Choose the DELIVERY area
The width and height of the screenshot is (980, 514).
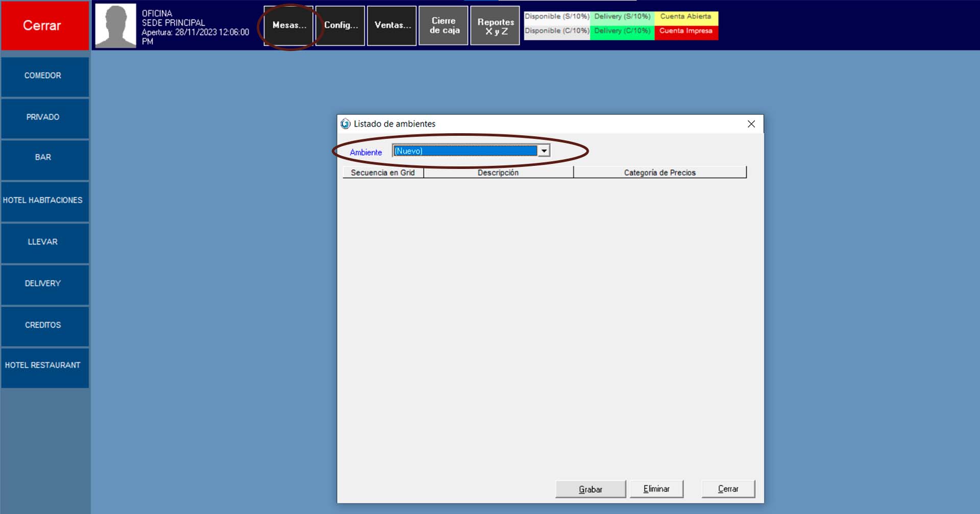tap(44, 284)
